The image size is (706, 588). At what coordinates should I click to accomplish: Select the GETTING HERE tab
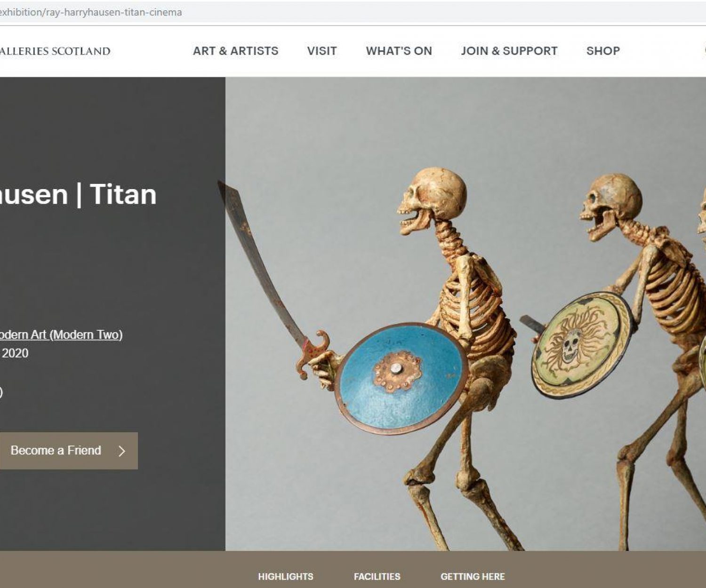pos(473,576)
